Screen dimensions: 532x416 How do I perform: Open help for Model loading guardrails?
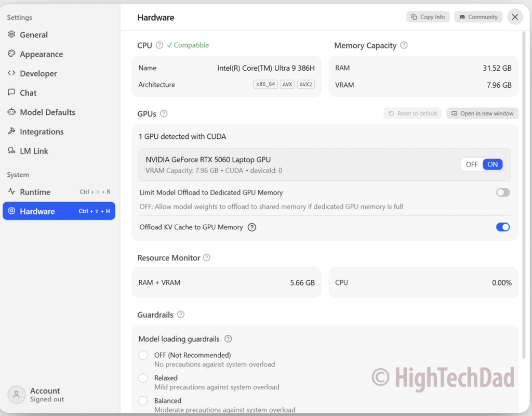click(x=229, y=339)
